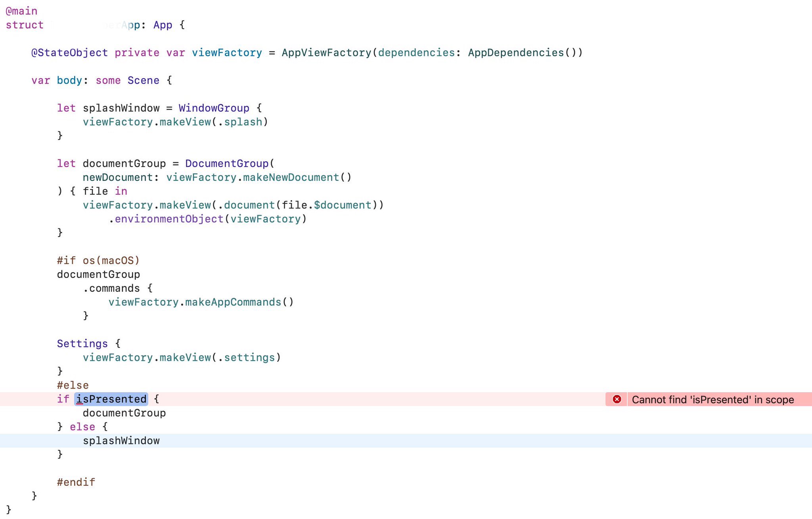Click the AppViewFactory initializer call
This screenshot has height=519, width=812.
[326, 53]
